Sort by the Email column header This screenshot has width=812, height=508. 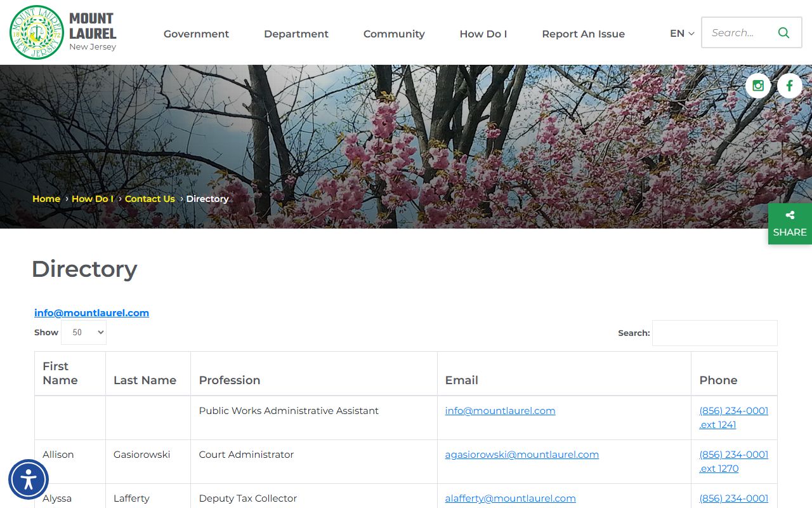564,373
